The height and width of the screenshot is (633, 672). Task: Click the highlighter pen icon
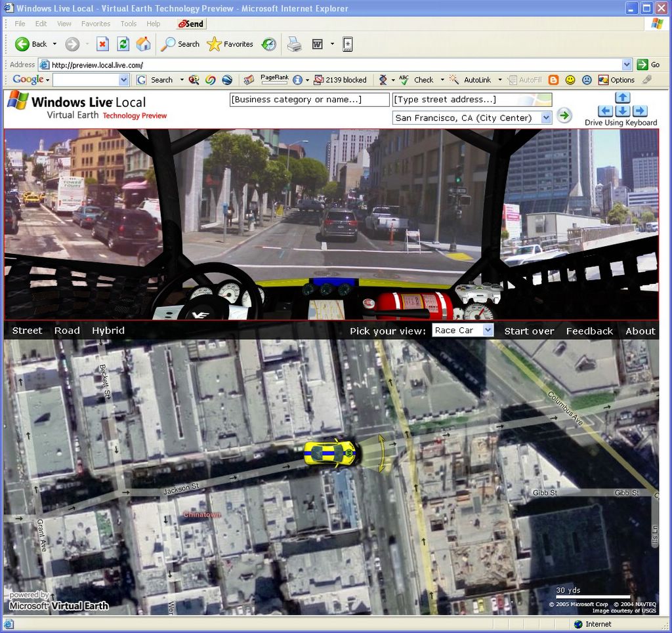(646, 79)
